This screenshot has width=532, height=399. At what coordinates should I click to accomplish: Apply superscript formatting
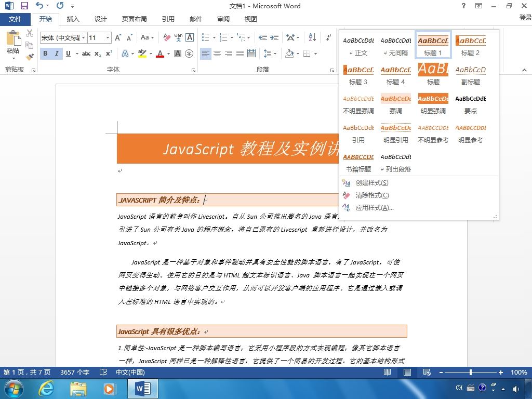pos(109,54)
